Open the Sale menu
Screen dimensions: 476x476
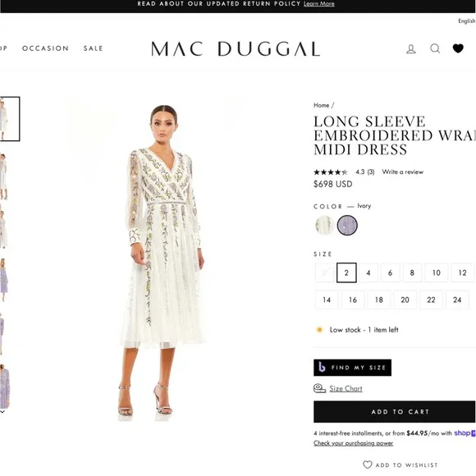click(x=94, y=48)
